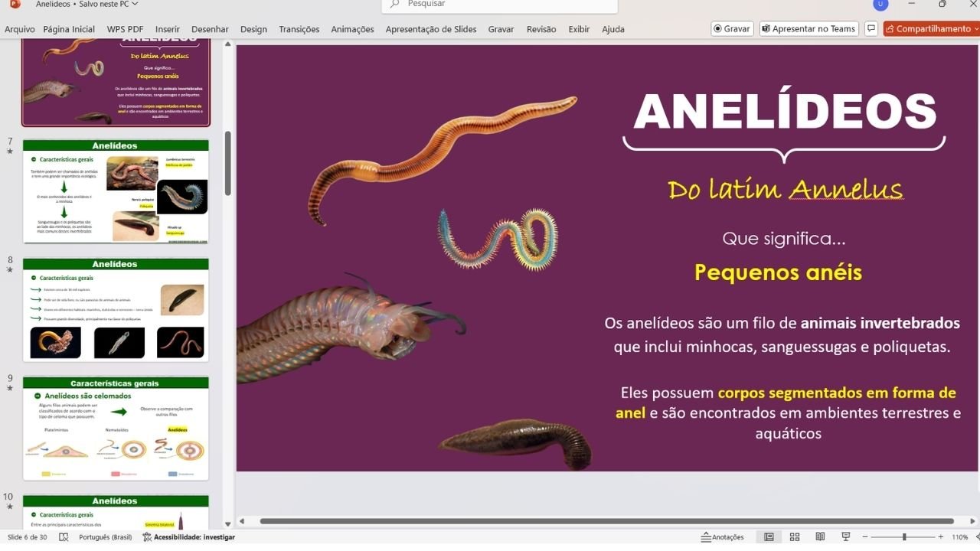Open the Inserir tab

(x=168, y=29)
